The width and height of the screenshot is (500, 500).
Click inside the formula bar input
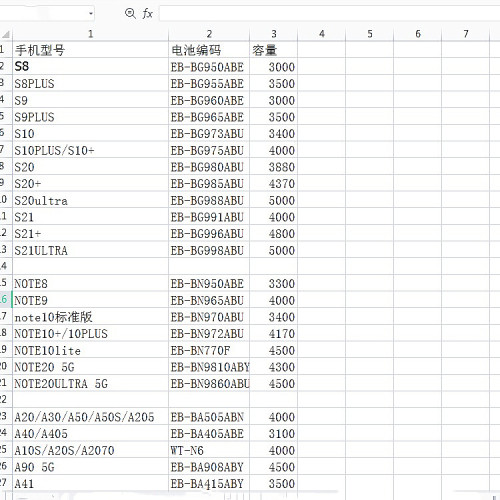pos(329,14)
